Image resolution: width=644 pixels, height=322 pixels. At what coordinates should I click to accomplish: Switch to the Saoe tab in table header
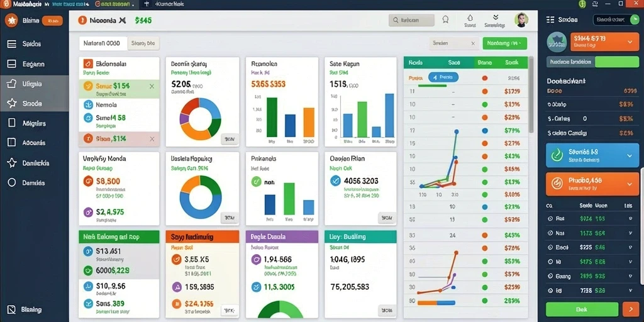[x=454, y=63]
